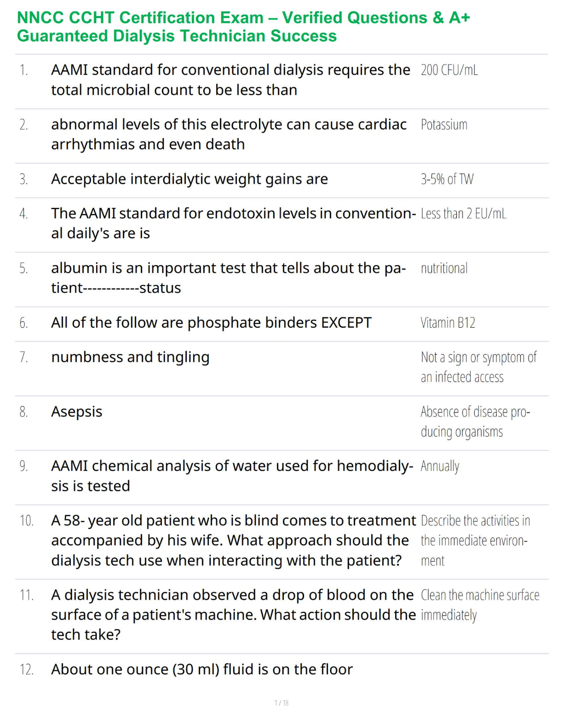
Task: Click the phosphate binders EXCEPT question
Action: [211, 323]
